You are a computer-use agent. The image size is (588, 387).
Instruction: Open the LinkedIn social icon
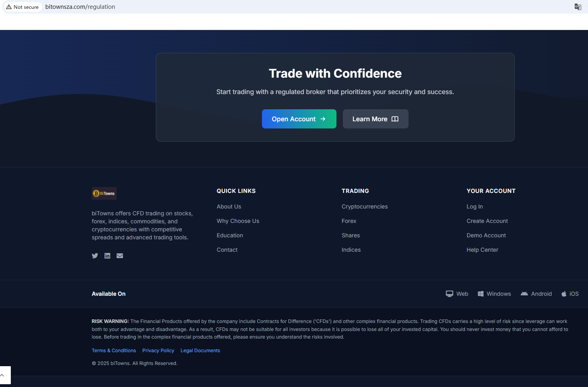(107, 256)
